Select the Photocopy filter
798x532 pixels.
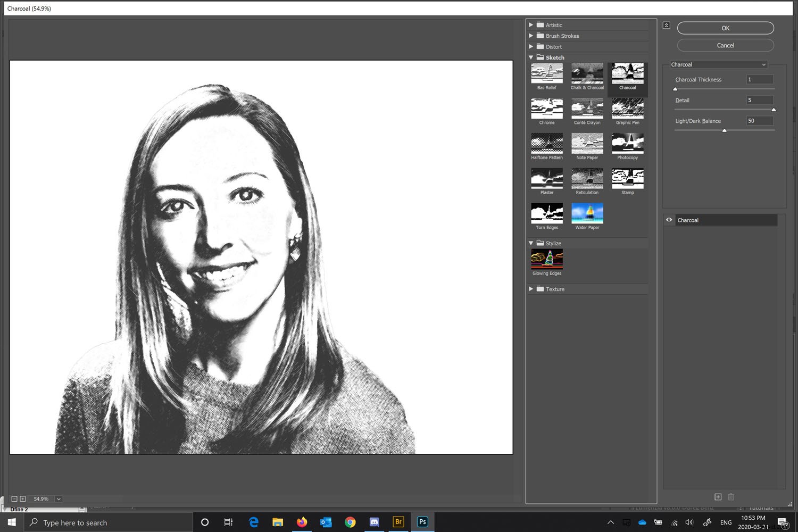point(627,143)
